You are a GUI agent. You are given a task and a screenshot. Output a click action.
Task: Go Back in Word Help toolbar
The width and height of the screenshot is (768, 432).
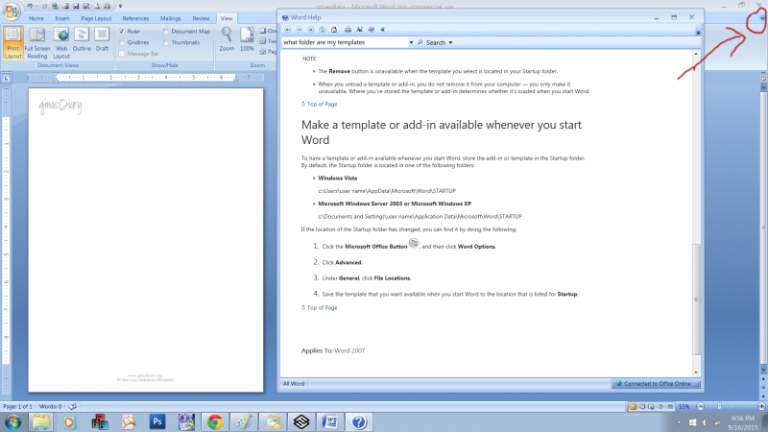coord(288,30)
